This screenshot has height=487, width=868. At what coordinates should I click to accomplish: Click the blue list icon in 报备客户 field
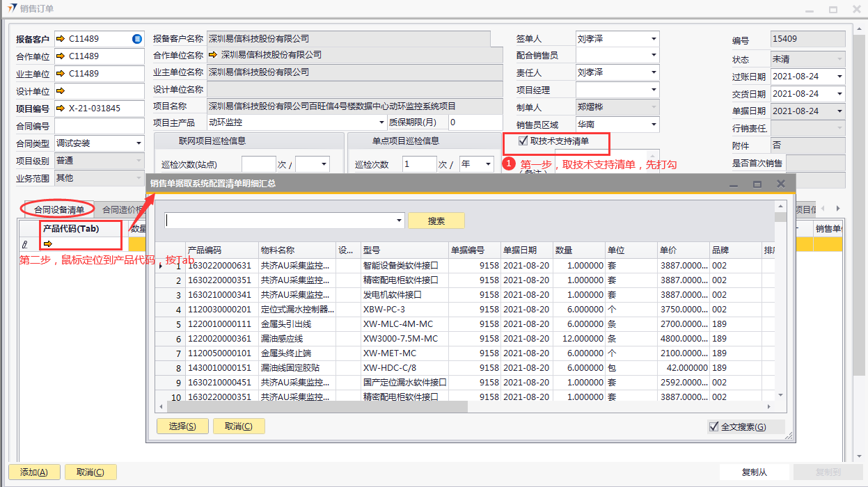click(137, 39)
